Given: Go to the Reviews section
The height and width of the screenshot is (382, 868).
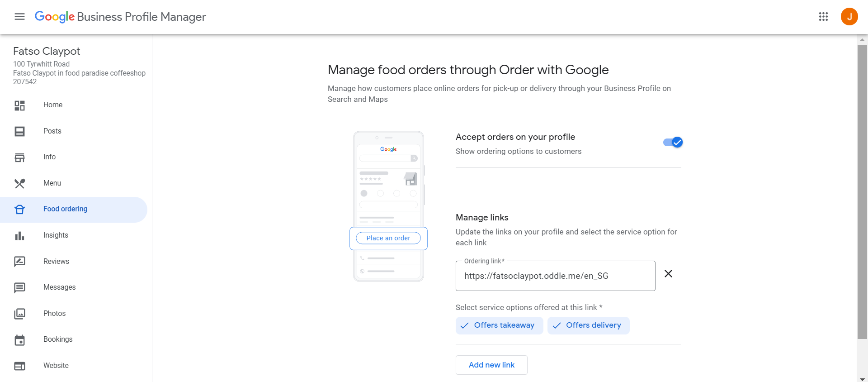Looking at the screenshot, I should 56,262.
